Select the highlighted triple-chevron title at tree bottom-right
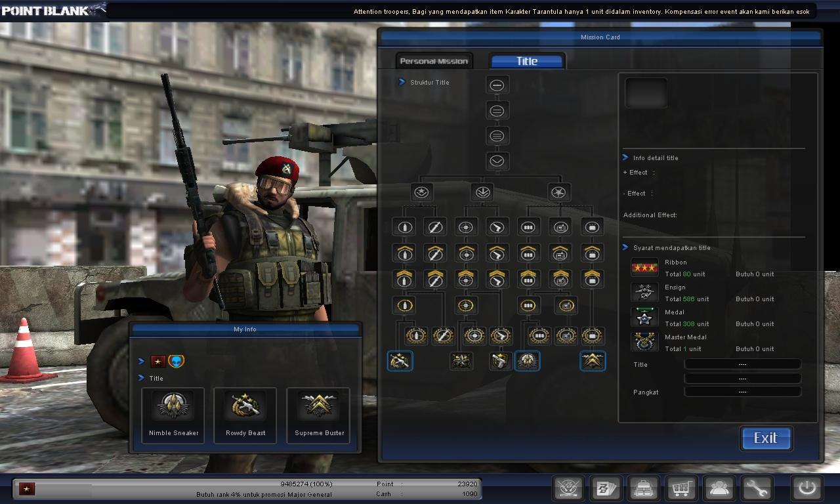Viewport: 840px width, 504px height. (593, 360)
